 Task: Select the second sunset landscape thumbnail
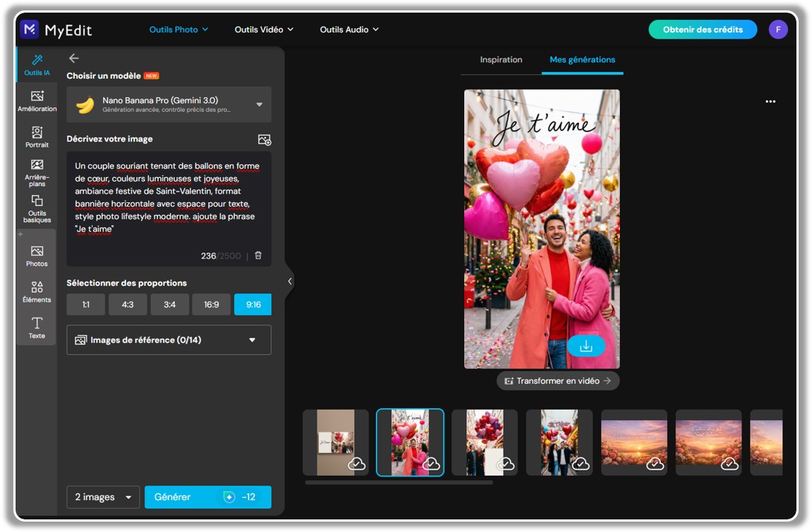coord(708,442)
